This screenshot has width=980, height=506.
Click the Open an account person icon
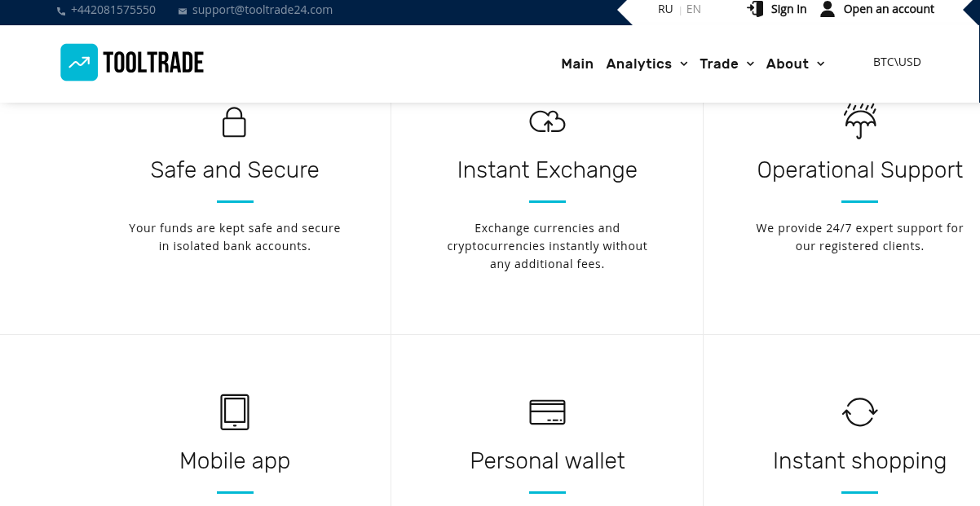pyautogui.click(x=828, y=9)
